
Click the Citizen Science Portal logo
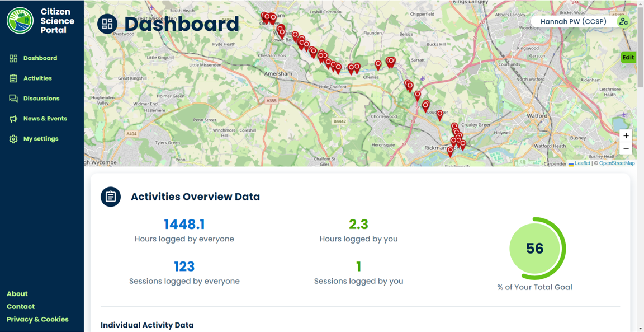tap(20, 21)
